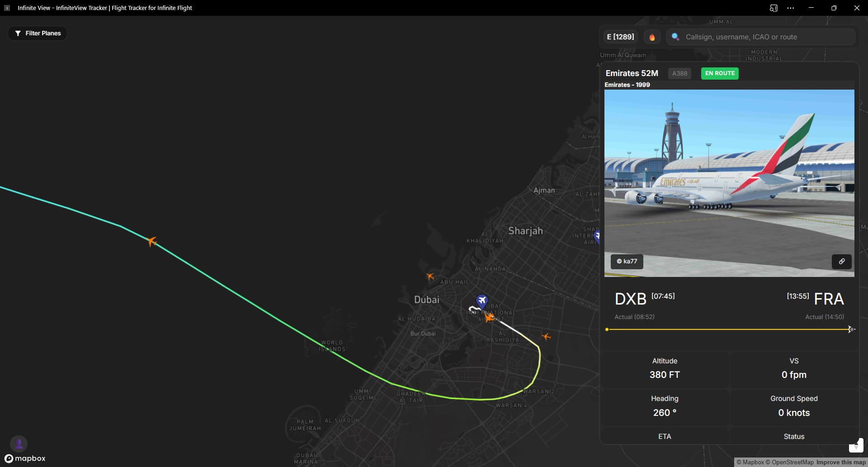Click the blue Dubai International airport pin
This screenshot has height=467, width=868.
click(x=482, y=301)
